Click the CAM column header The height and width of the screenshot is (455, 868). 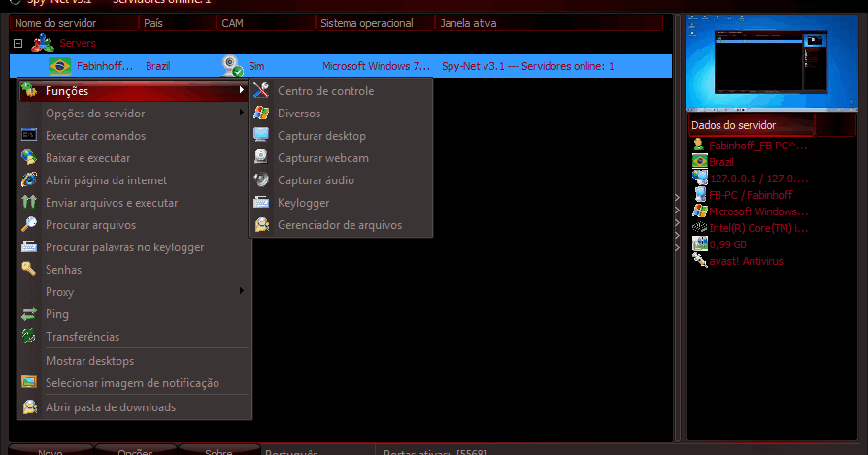tap(266, 23)
